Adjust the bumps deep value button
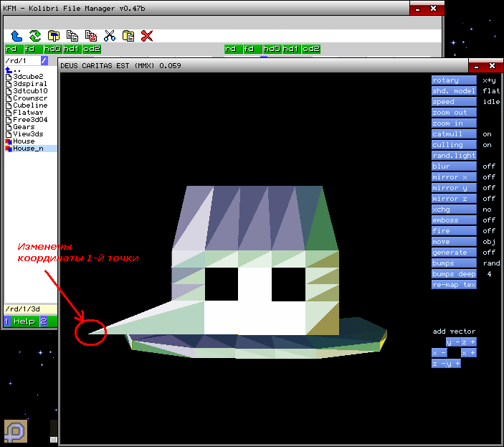Screen dimensions: 504x447 453,274
